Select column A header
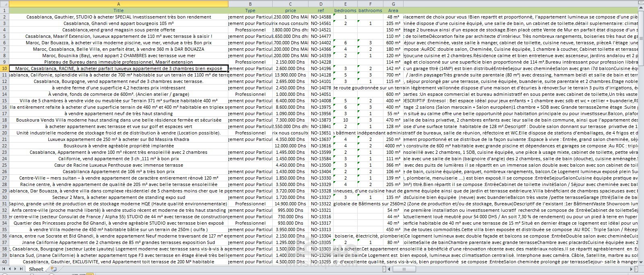 click(x=118, y=4)
